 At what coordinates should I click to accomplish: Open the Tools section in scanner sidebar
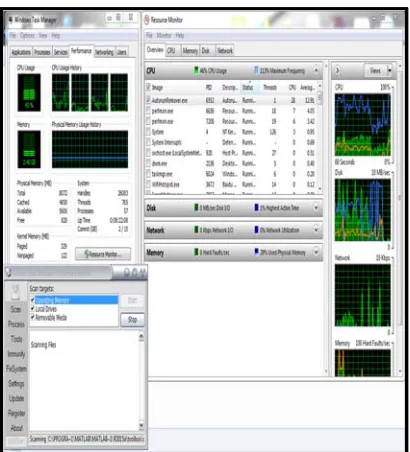pos(16,339)
